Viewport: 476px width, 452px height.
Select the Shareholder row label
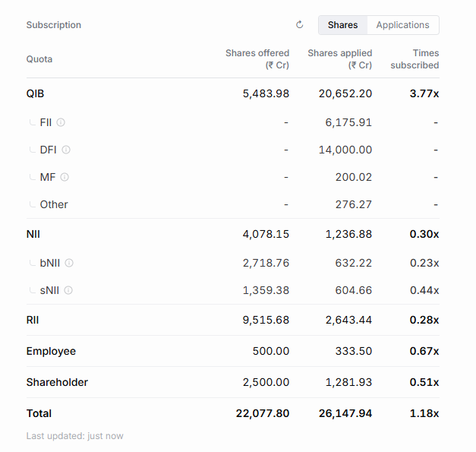tap(57, 382)
